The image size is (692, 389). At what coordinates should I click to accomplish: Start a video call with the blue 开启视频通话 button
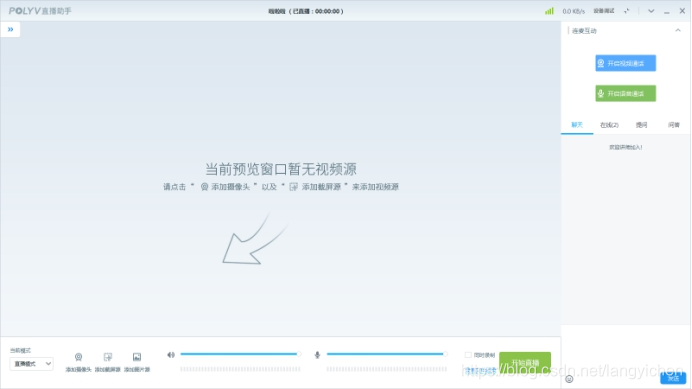click(625, 63)
